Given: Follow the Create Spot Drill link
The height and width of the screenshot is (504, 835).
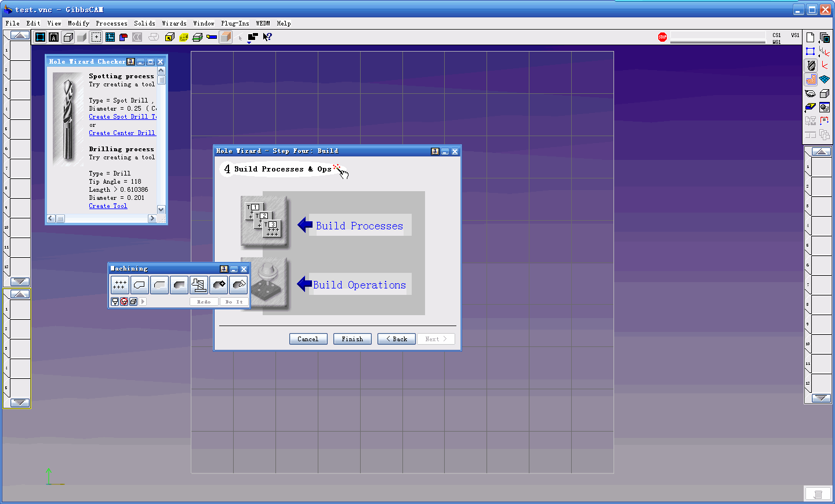Looking at the screenshot, I should (122, 117).
